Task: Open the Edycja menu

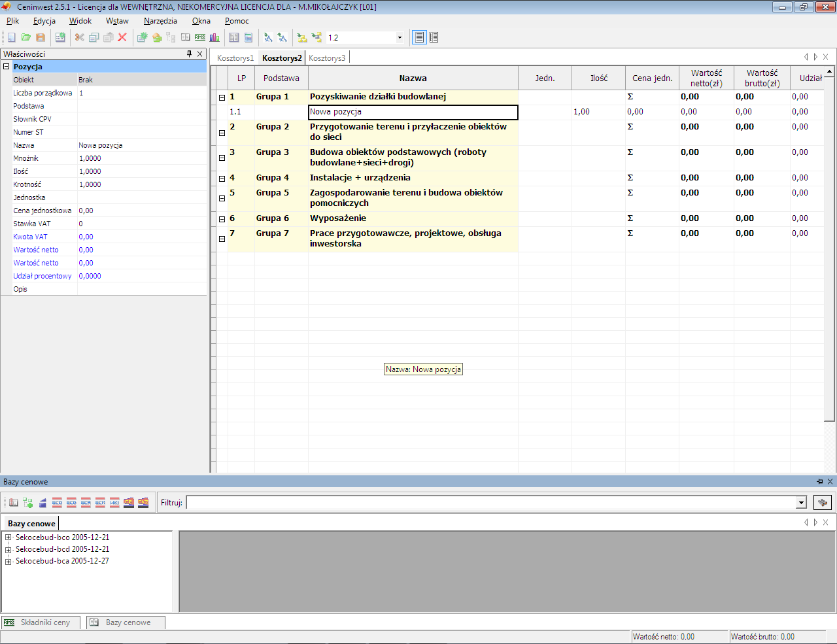Action: coord(44,21)
